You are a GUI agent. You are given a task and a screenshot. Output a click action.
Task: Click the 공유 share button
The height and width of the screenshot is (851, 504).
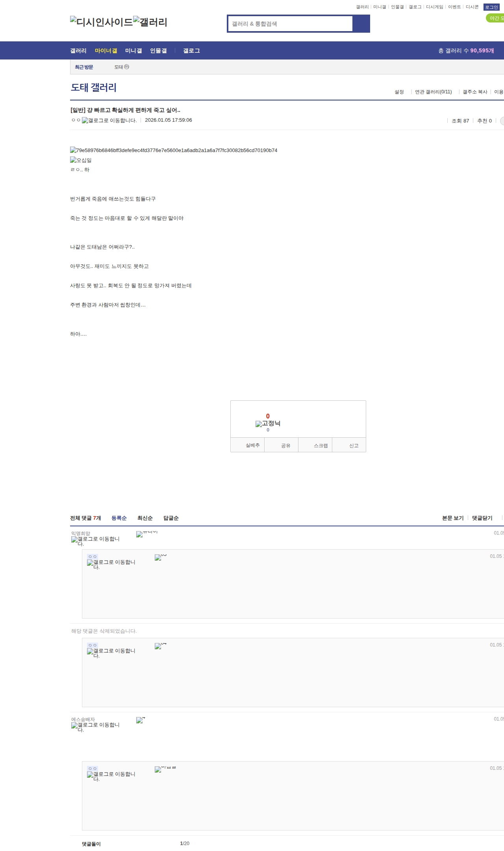[281, 445]
